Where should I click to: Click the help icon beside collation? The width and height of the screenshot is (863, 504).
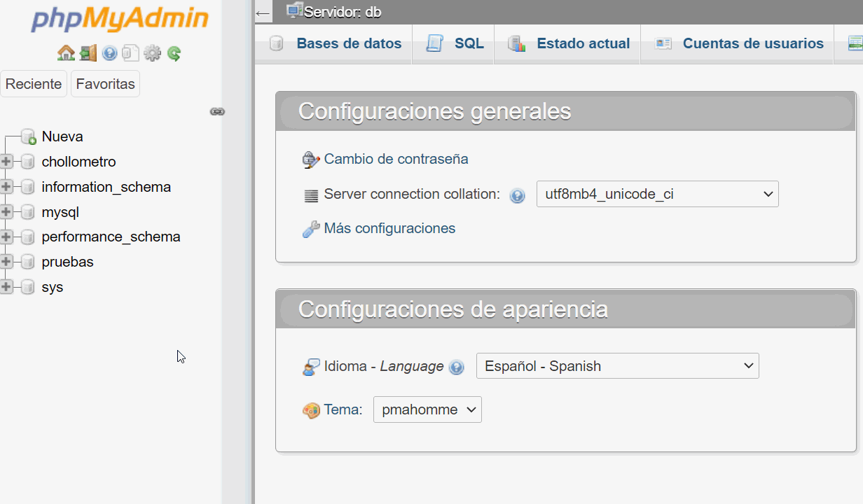pyautogui.click(x=517, y=195)
